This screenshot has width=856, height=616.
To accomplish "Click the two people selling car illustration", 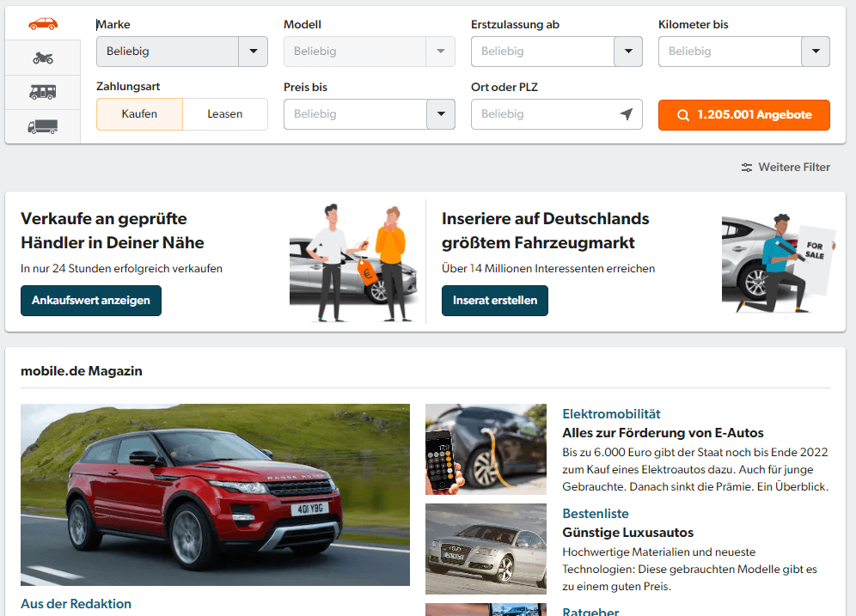I will coord(353,263).
